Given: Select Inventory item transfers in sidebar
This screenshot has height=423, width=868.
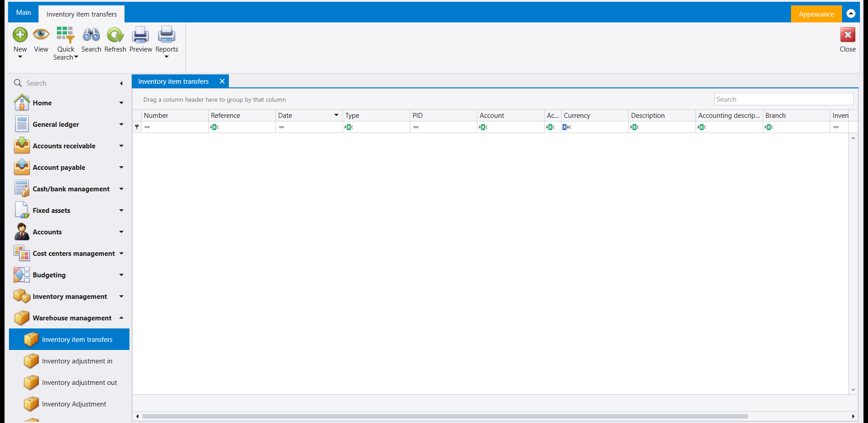Looking at the screenshot, I should click(69, 339).
